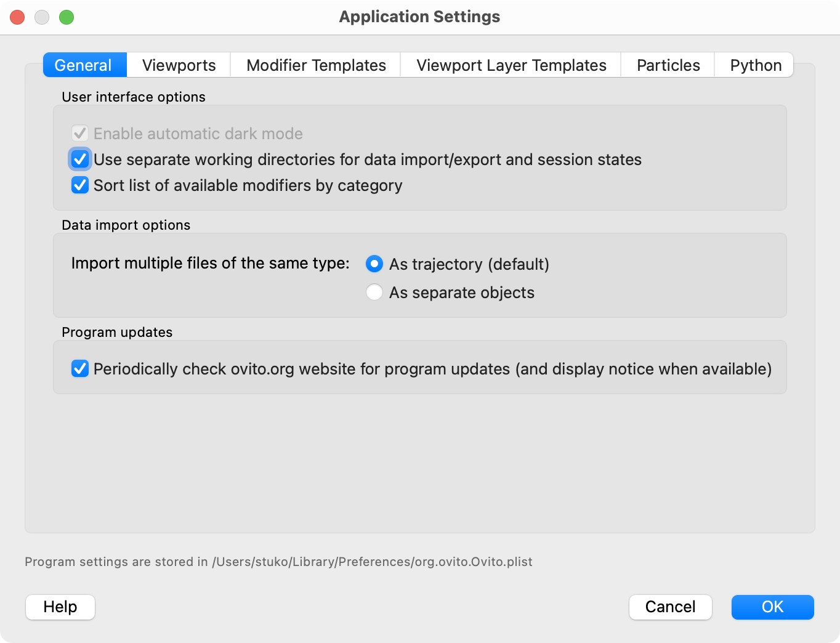Click the gray minimize window button
Screen dimensions: 840x643
pyautogui.click(x=42, y=17)
